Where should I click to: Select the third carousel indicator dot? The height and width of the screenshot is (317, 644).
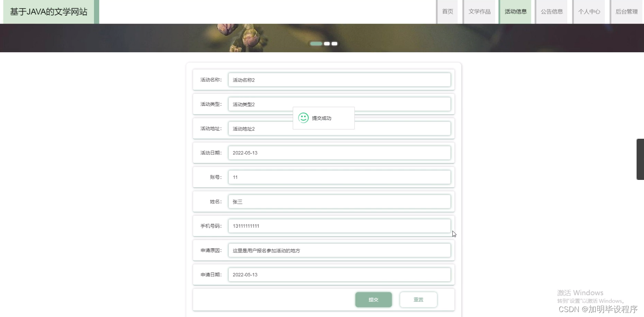tap(334, 43)
